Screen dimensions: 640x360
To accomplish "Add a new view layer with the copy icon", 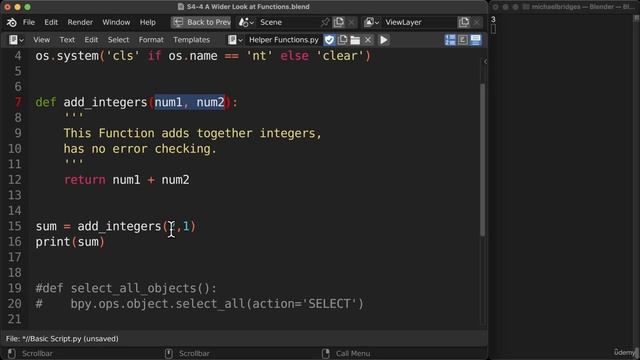I will coord(464,22).
